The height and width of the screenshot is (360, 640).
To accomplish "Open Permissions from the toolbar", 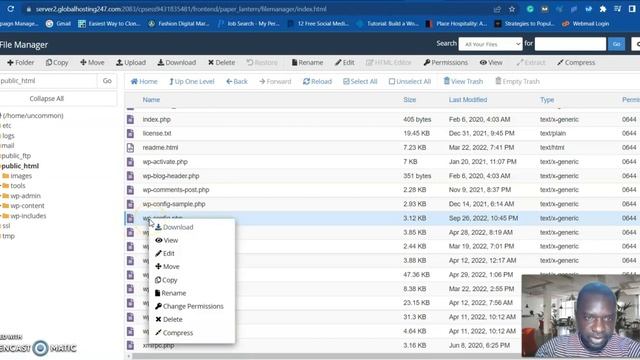I will click(x=445, y=62).
